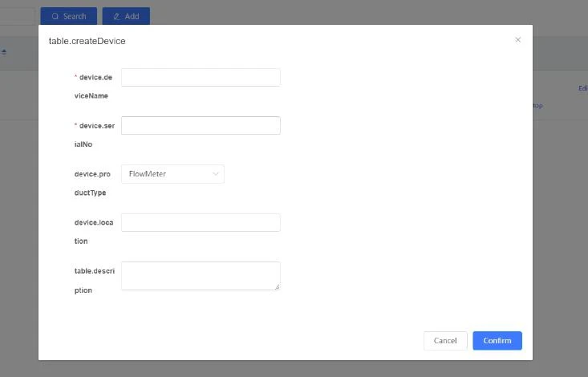
Task: Click the search text box left of the Search button
Action: pos(18,16)
